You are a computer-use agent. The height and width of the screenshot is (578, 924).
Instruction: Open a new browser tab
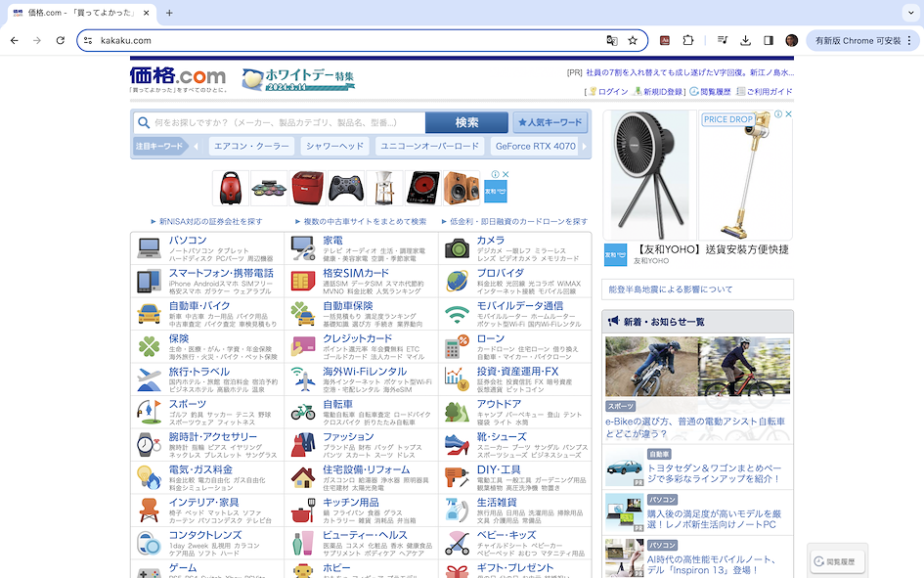[169, 13]
